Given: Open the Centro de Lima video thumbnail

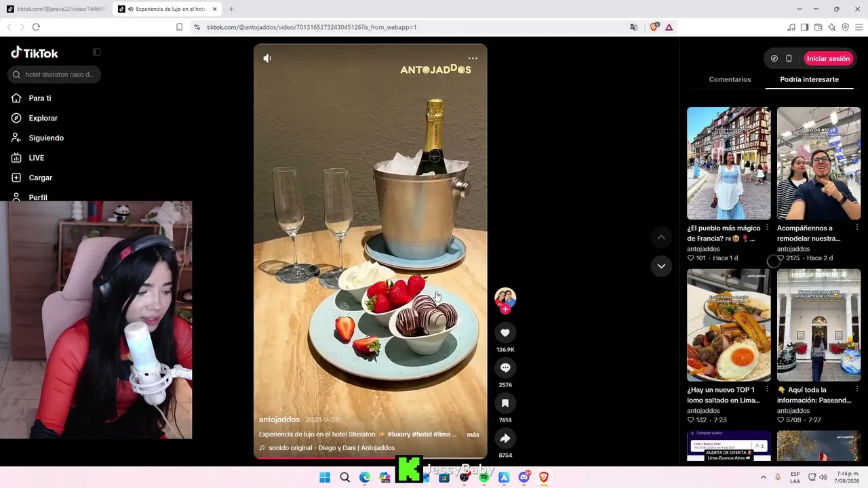Looking at the screenshot, I should [818, 325].
